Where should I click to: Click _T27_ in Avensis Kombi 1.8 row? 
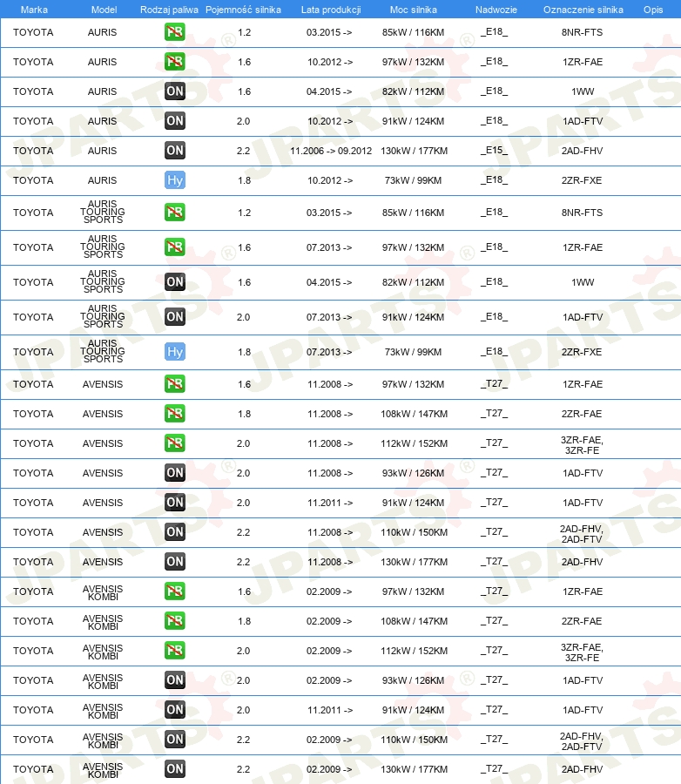click(494, 620)
